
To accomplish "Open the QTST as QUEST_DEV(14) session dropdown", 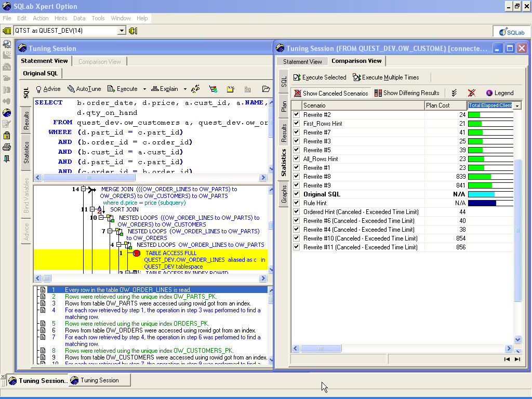I will pos(122,31).
